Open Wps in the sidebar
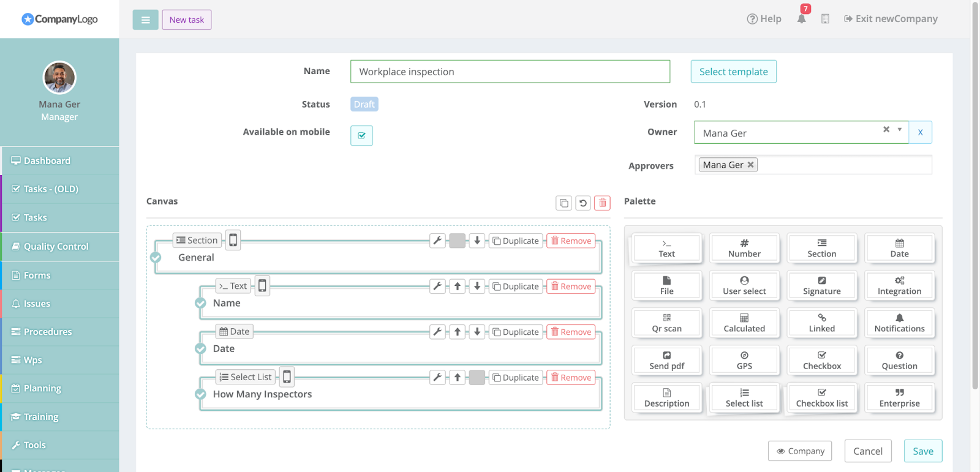The height and width of the screenshot is (472, 980). 59,360
